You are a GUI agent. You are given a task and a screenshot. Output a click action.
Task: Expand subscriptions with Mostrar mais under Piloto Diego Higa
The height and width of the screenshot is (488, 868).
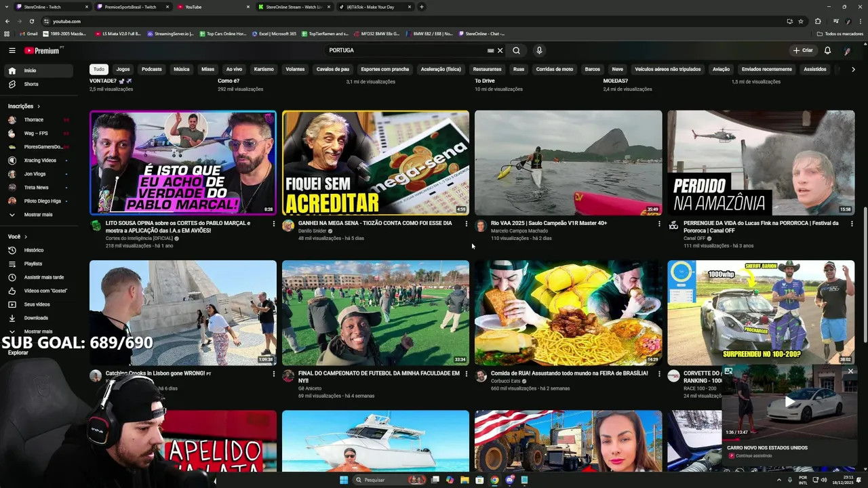point(39,214)
